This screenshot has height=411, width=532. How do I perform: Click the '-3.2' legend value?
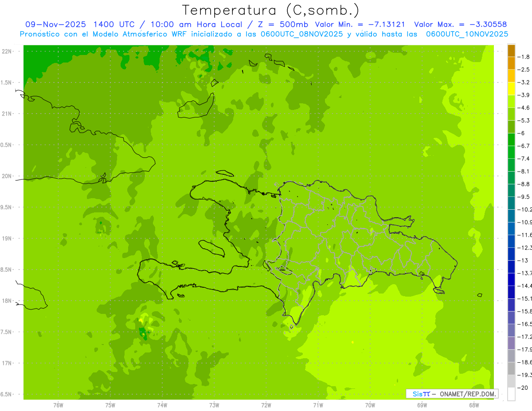(524, 82)
